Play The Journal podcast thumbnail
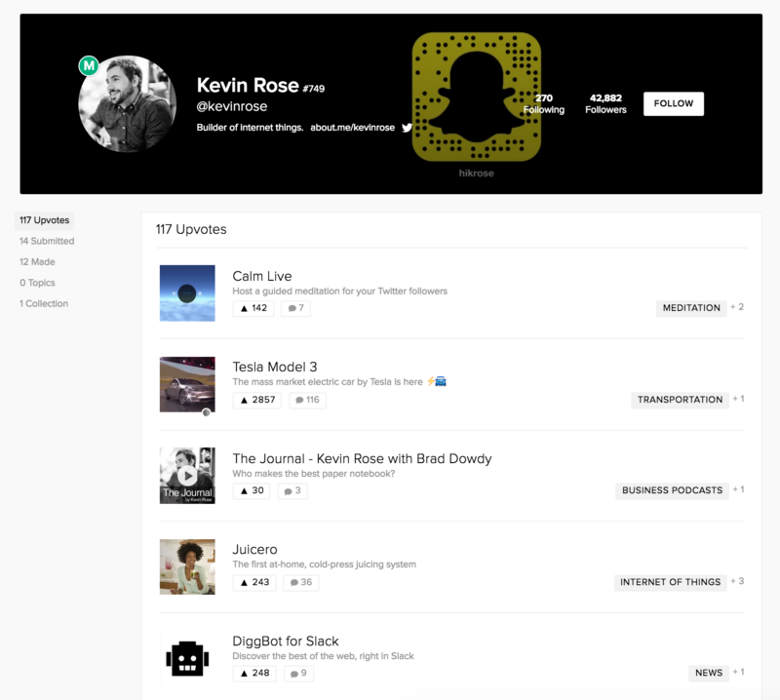Viewport: 780px width, 700px height. [x=187, y=476]
